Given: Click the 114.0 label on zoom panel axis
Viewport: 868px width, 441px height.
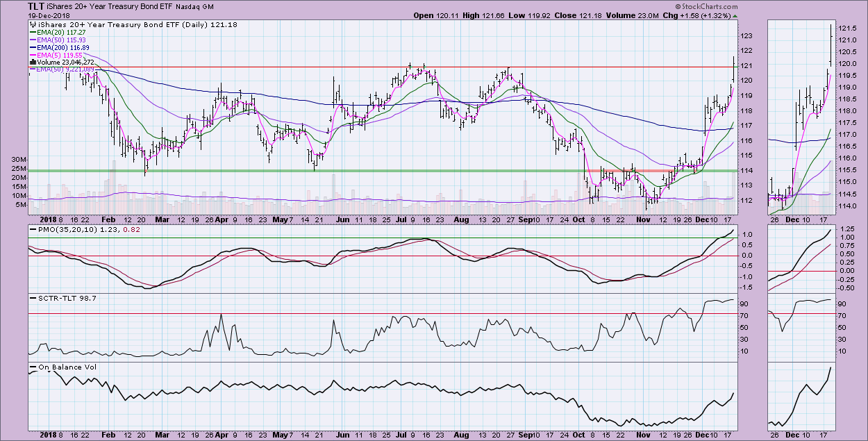Looking at the screenshot, I should pyautogui.click(x=846, y=206).
